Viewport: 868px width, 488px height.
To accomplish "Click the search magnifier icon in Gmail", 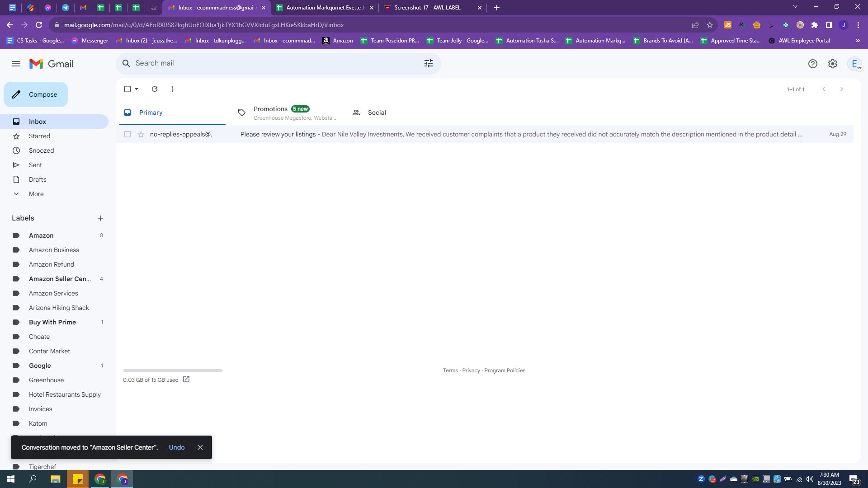I will tap(127, 63).
